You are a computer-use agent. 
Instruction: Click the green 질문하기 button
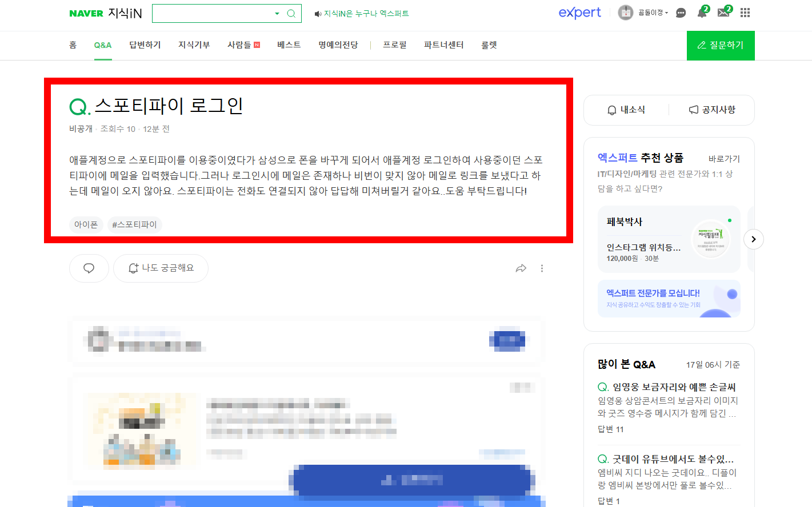tap(721, 45)
